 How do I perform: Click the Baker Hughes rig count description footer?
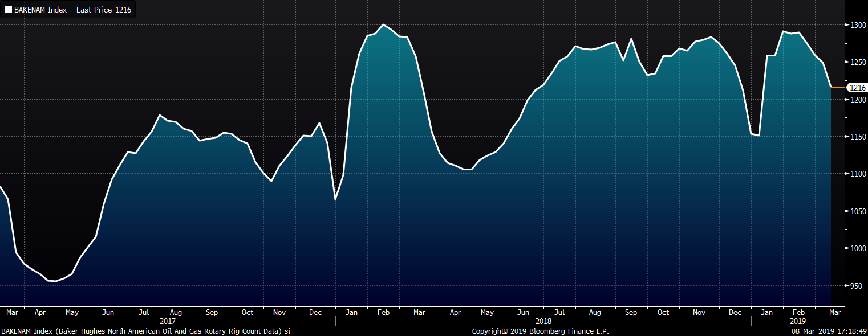click(x=145, y=331)
